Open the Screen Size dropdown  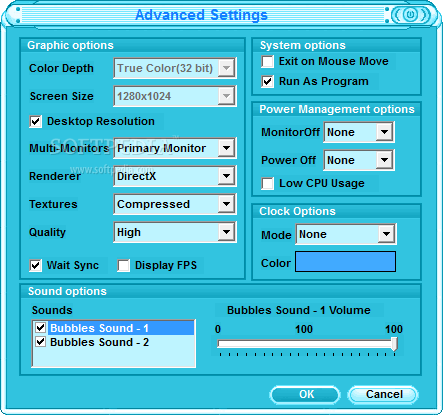click(175, 96)
